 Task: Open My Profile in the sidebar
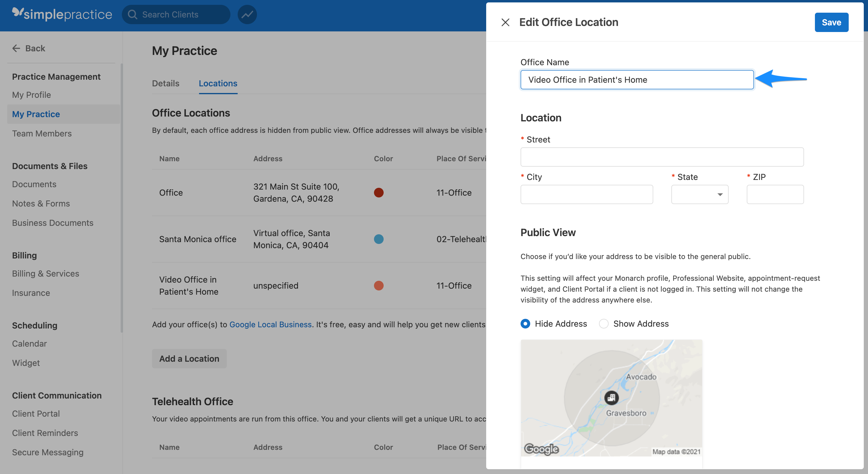pos(31,95)
